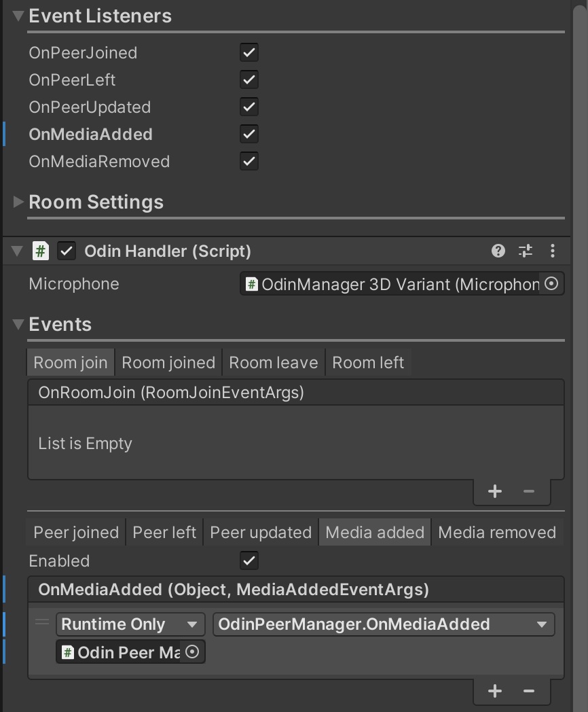Toggle OnPeerUpdated event listener checkbox
Image resolution: width=588 pixels, height=712 pixels.
(249, 107)
